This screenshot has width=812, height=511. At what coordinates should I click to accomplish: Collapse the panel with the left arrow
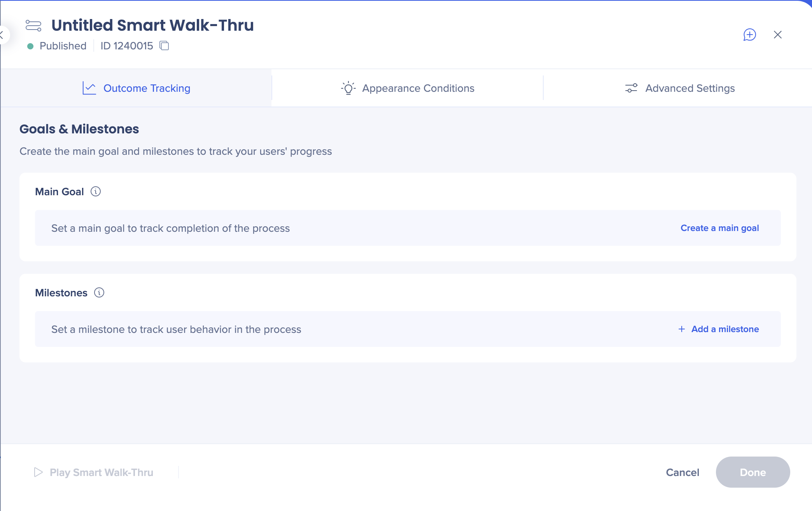pos(2,35)
